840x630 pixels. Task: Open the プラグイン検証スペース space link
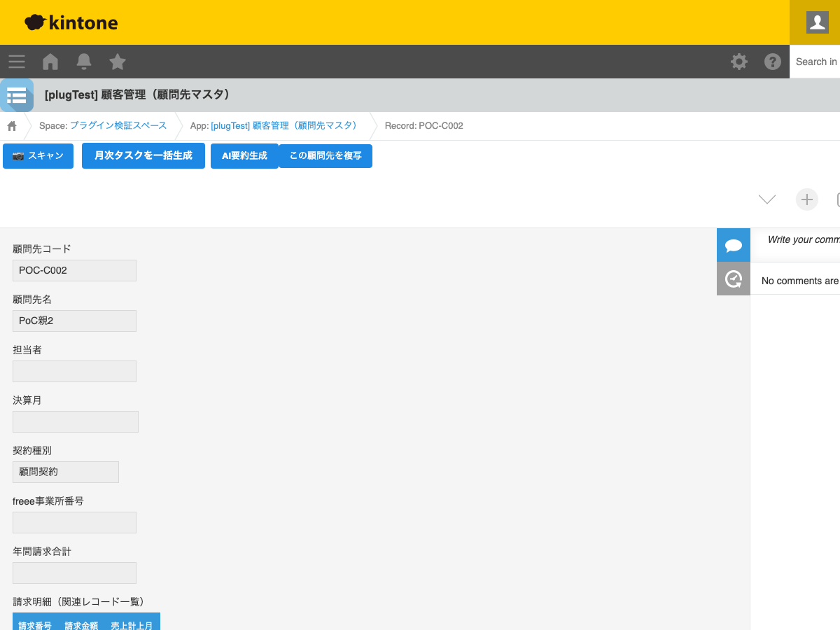pos(118,126)
